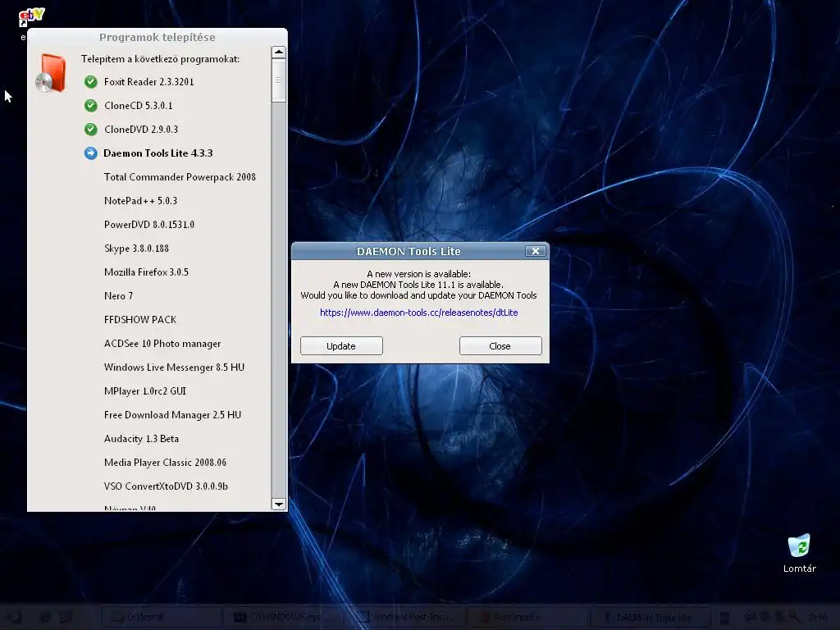
Task: Select 'Media Player Classic 2008.06' entry
Action: click(x=165, y=463)
